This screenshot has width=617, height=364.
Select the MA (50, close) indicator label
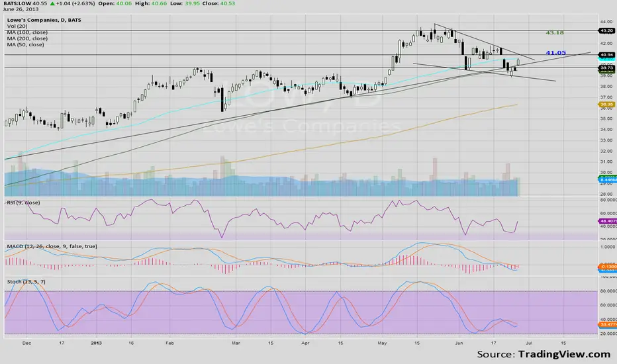(x=26, y=44)
